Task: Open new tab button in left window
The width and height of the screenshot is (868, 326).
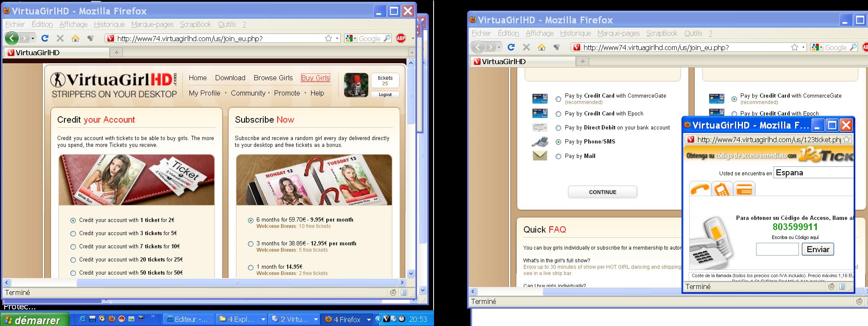Action: (x=116, y=52)
